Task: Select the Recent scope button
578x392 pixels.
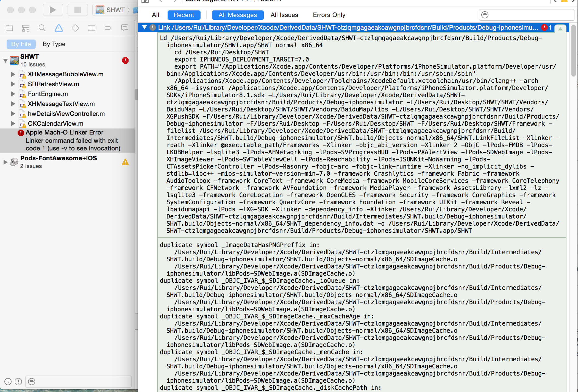Action: (x=184, y=15)
